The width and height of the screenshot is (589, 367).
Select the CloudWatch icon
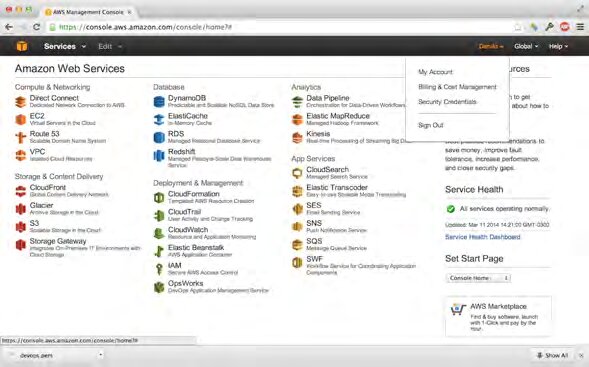click(159, 233)
